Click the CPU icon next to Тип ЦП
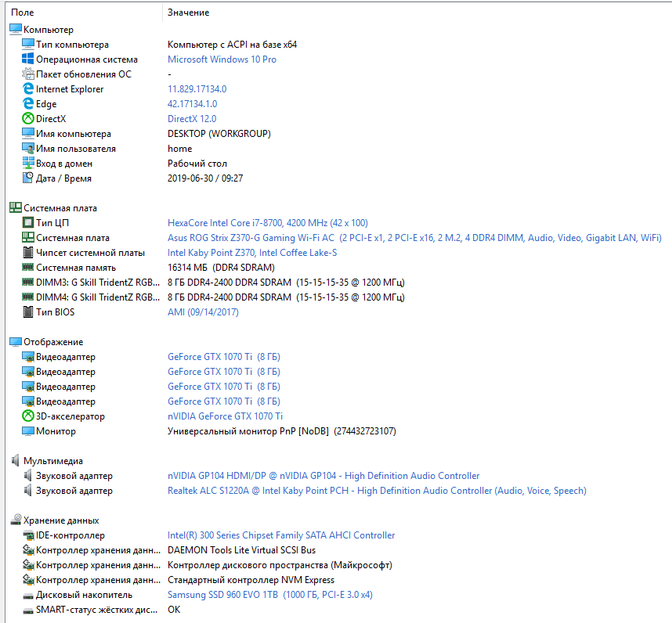The image size is (672, 623). (x=29, y=223)
